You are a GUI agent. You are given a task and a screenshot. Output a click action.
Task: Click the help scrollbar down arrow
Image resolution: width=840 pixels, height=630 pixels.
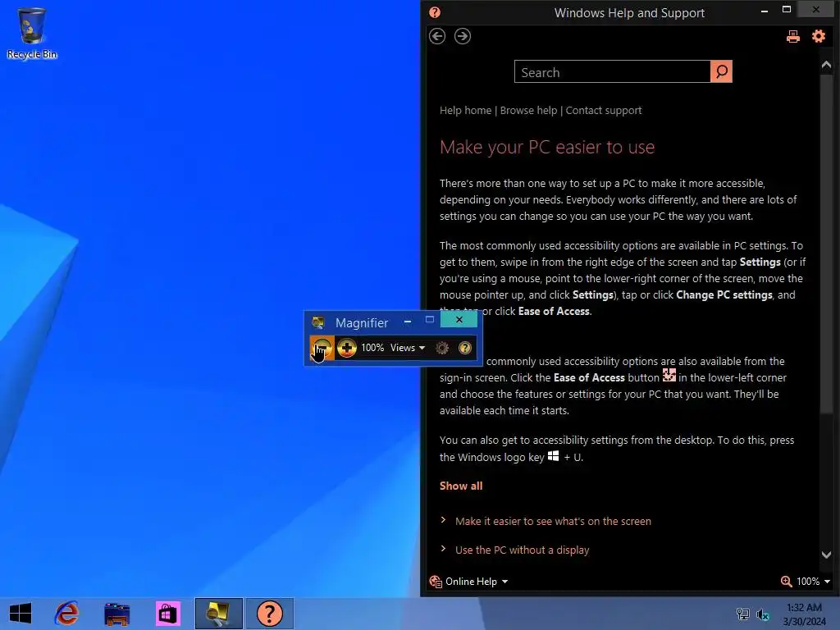pyautogui.click(x=826, y=555)
